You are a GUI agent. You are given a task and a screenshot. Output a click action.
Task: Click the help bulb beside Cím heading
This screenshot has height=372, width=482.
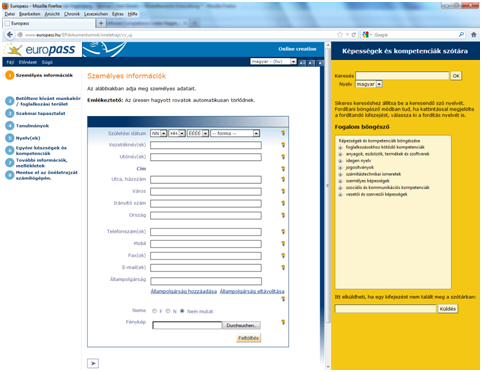(283, 169)
